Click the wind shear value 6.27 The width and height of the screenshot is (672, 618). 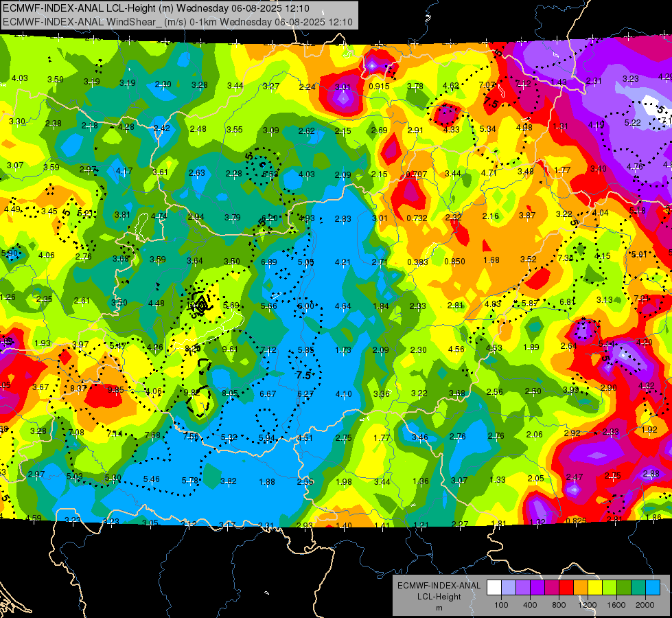point(305,393)
